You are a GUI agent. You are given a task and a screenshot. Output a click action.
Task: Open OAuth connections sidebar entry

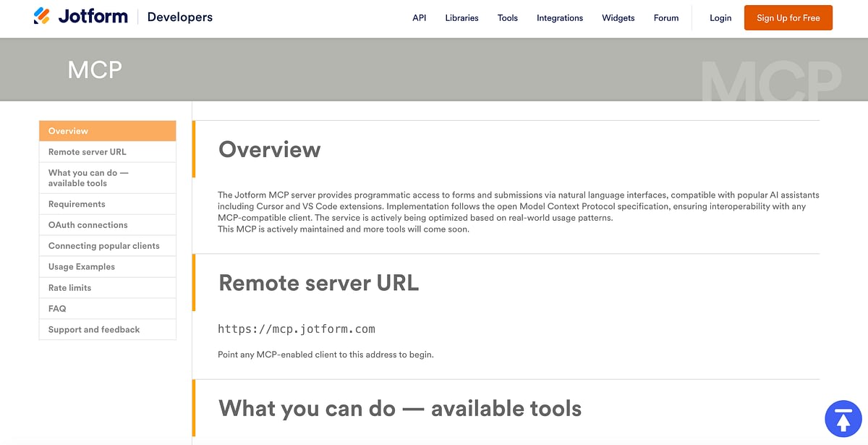click(108, 225)
